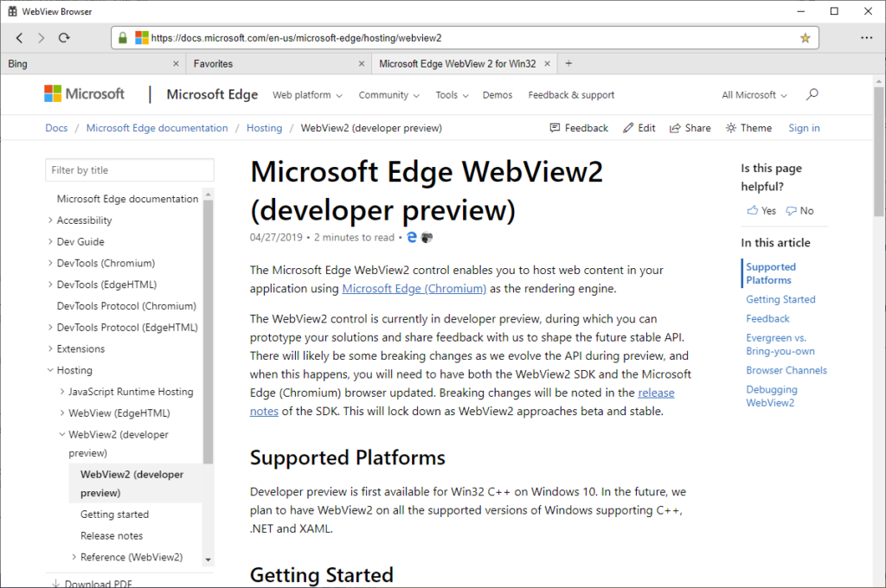Open the three-dots browser menu

[x=866, y=38]
